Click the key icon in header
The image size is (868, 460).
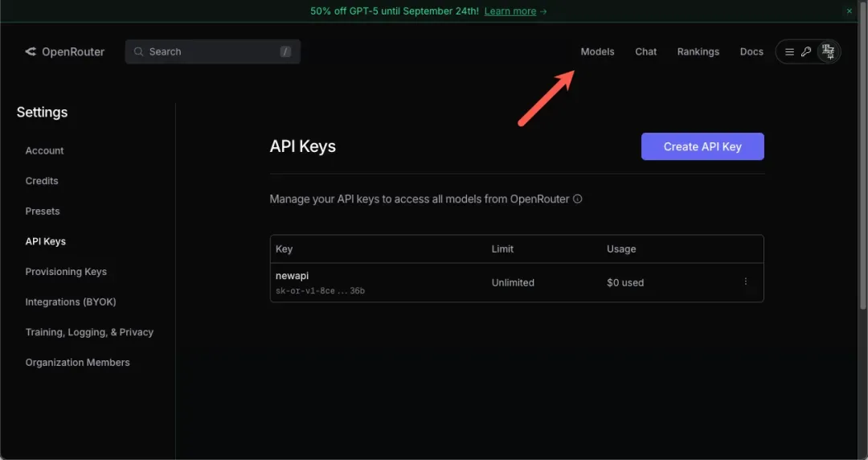[806, 51]
